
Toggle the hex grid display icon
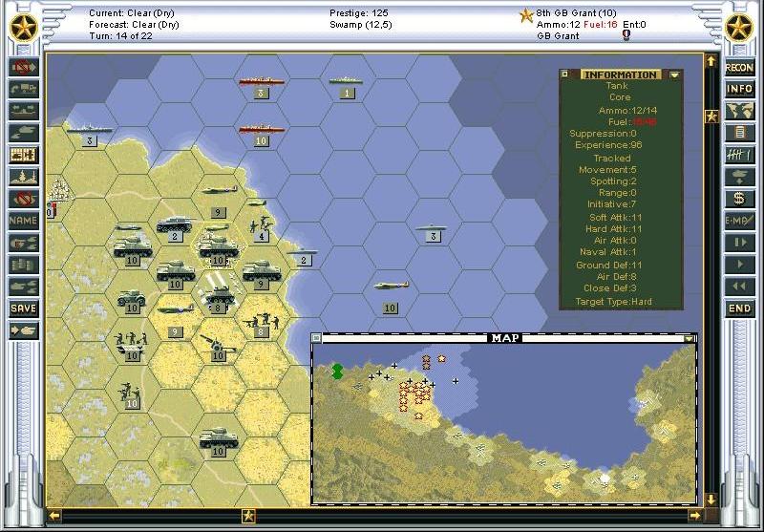[24, 155]
